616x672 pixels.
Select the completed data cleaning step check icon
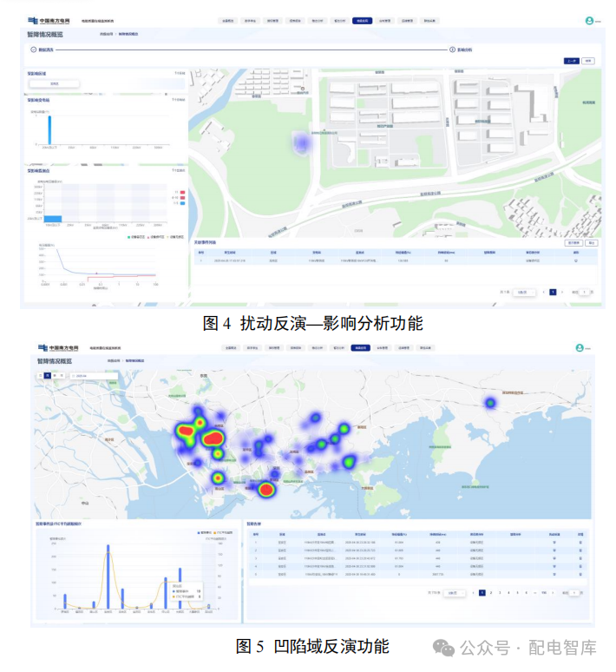pyautogui.click(x=32, y=50)
